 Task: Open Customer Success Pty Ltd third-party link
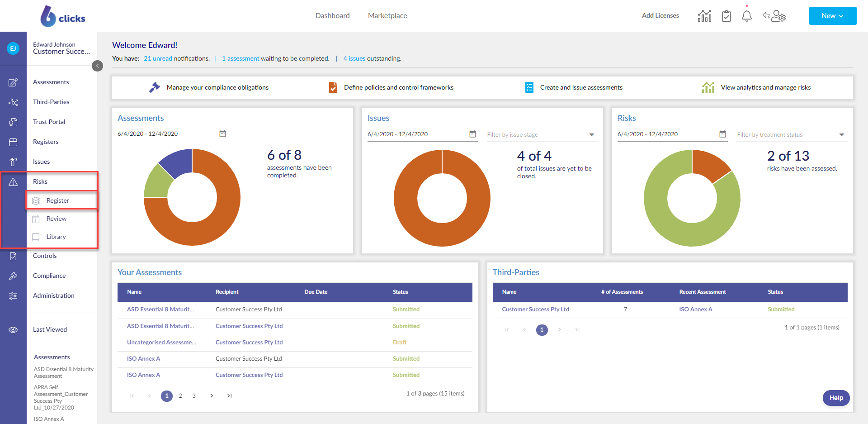tap(535, 310)
